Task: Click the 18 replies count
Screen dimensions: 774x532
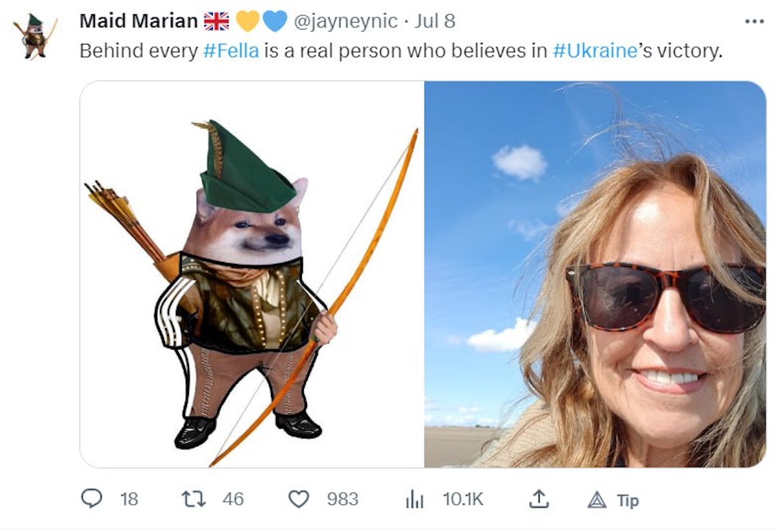Action: click(129, 499)
